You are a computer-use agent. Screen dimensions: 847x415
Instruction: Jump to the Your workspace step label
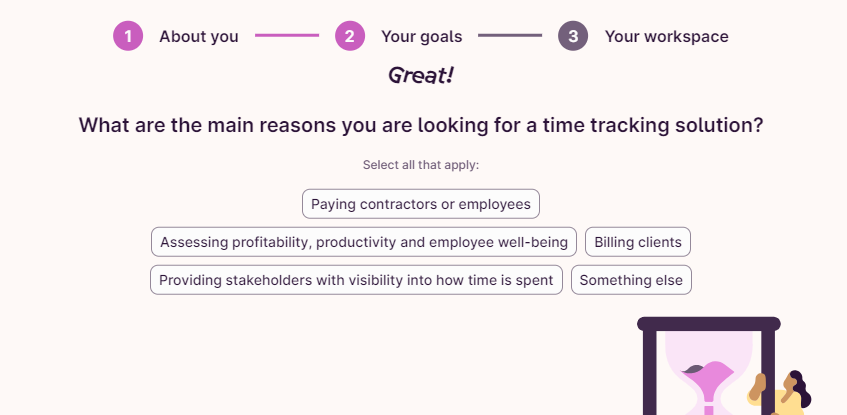click(x=666, y=37)
